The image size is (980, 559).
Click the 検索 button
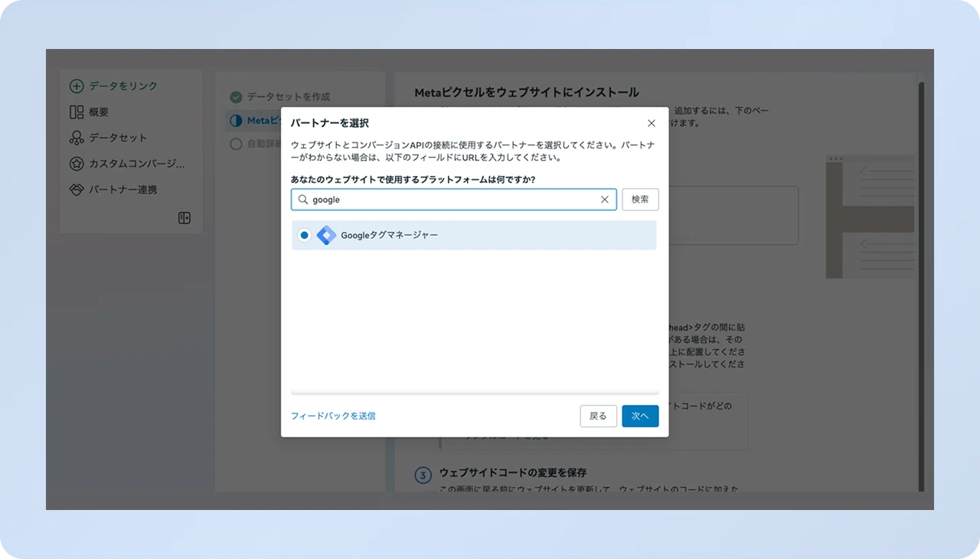pos(640,200)
